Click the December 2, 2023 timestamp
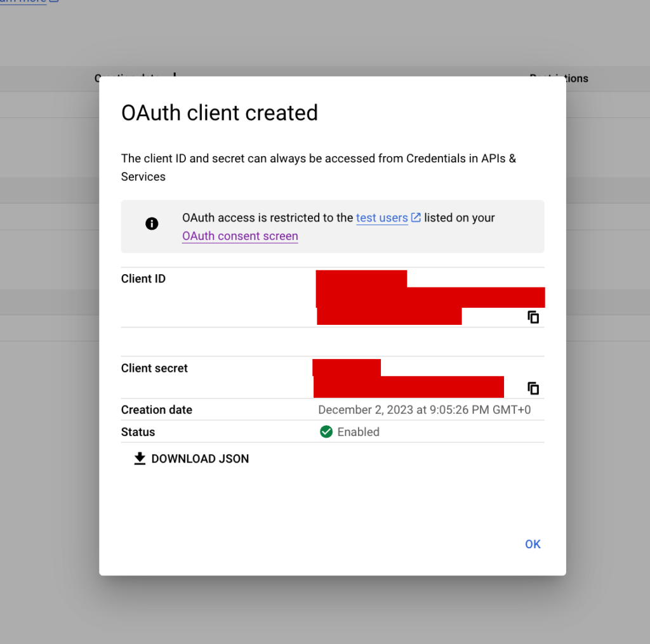 (424, 410)
